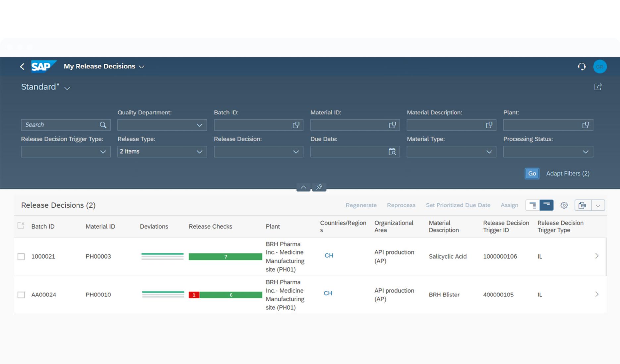This screenshot has height=364, width=620.
Task: Pin the filter header bar
Action: coord(319,187)
